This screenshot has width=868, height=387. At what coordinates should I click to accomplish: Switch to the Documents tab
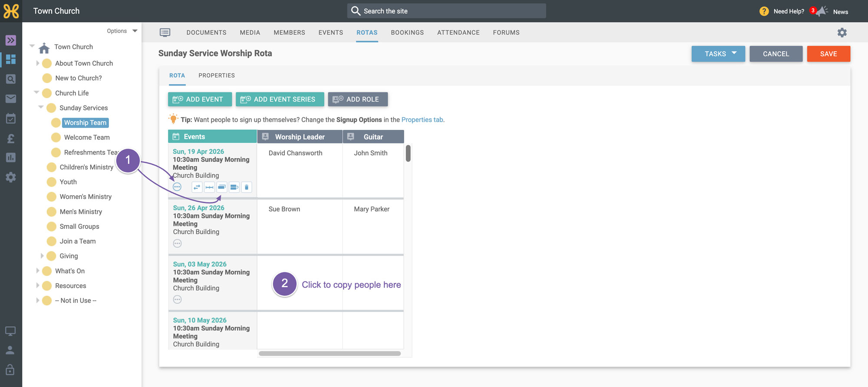(207, 33)
